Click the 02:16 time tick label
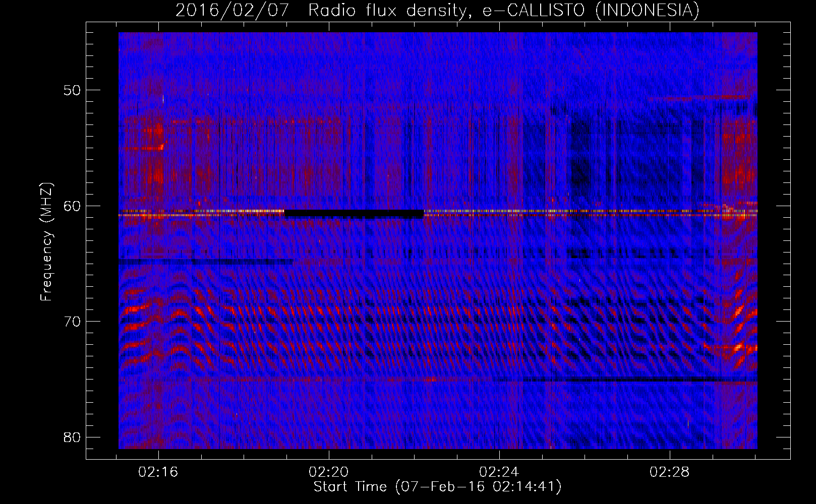This screenshot has height=504, width=816. click(x=158, y=472)
